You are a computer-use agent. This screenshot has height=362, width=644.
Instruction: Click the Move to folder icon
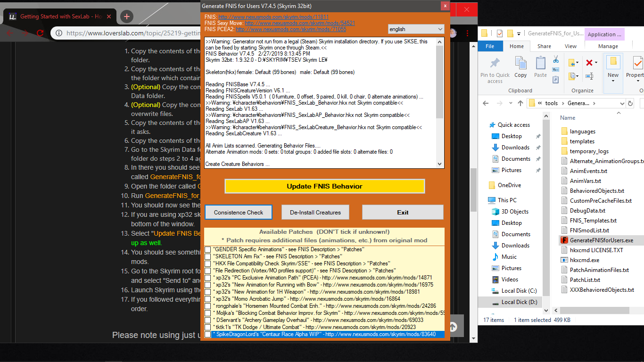[572, 63]
